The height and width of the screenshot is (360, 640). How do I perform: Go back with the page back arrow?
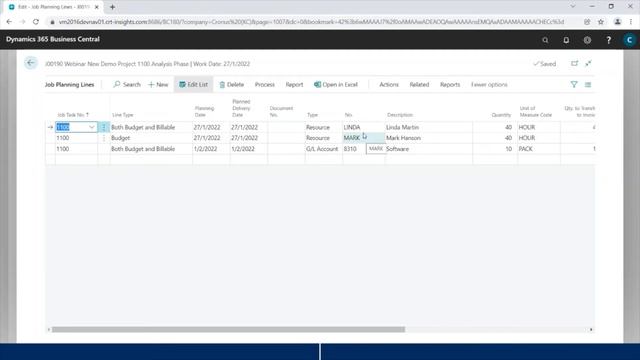31,63
